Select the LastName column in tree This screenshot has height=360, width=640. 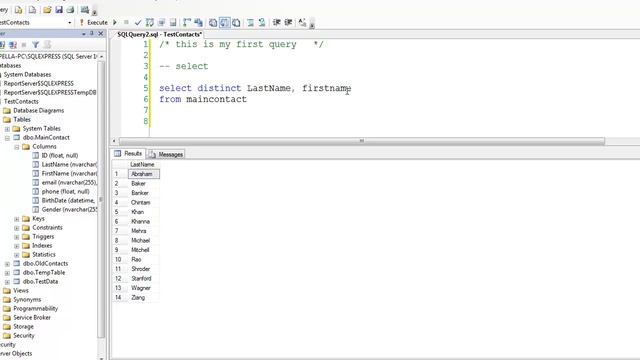coord(69,164)
